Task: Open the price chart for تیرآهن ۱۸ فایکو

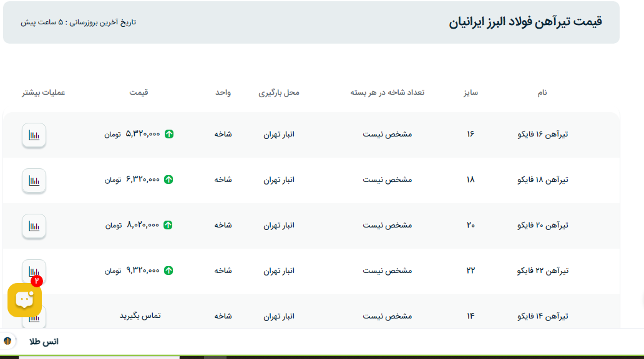Action: [34, 180]
